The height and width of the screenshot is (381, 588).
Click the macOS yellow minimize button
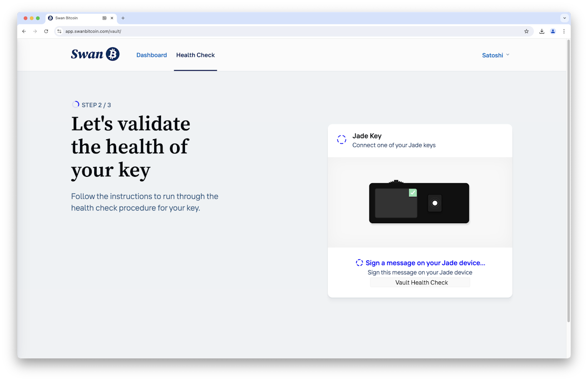pos(32,18)
